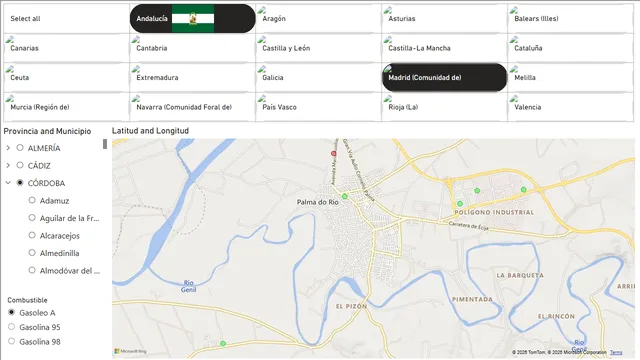Select the Aragón region tile
This screenshot has width=640, height=360.
[318, 18]
